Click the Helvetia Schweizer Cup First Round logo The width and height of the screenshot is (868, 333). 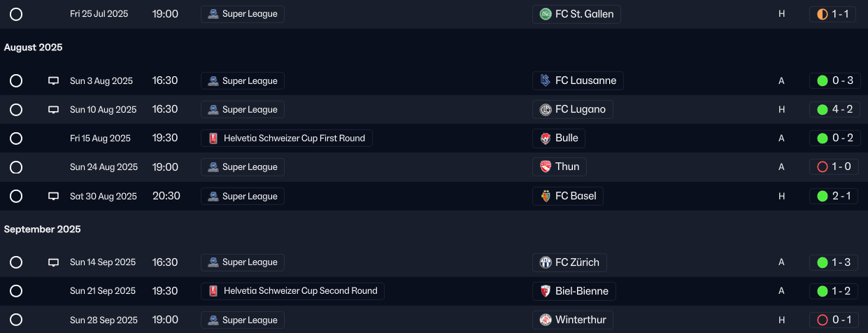click(214, 139)
